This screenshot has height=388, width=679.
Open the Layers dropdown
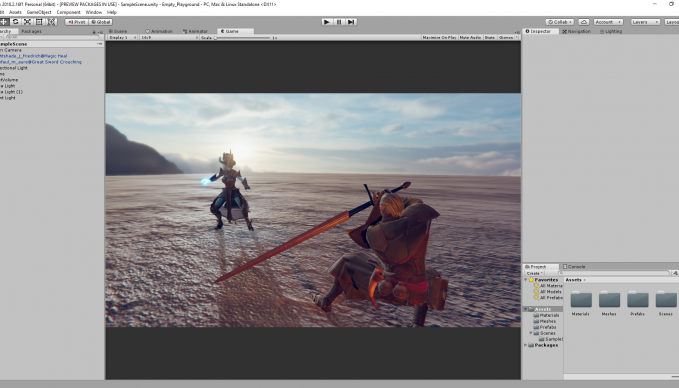coord(645,22)
